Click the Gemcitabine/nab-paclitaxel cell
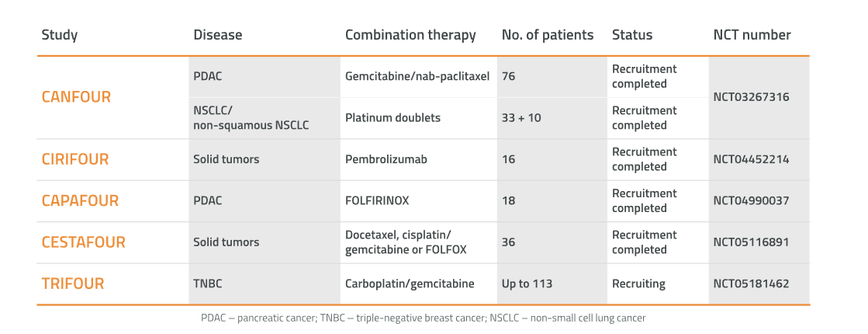Screen dimensions: 868x334 (x=417, y=76)
